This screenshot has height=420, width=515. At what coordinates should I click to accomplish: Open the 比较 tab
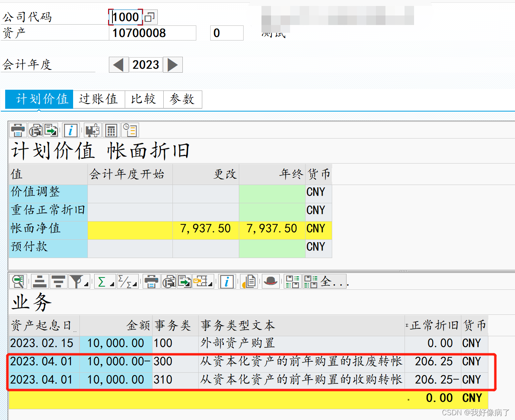(144, 99)
